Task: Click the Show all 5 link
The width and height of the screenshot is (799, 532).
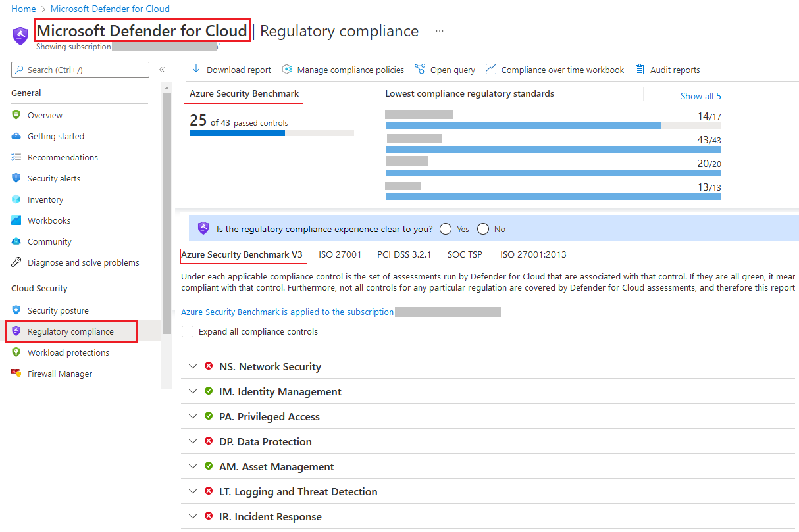Action: pyautogui.click(x=701, y=96)
